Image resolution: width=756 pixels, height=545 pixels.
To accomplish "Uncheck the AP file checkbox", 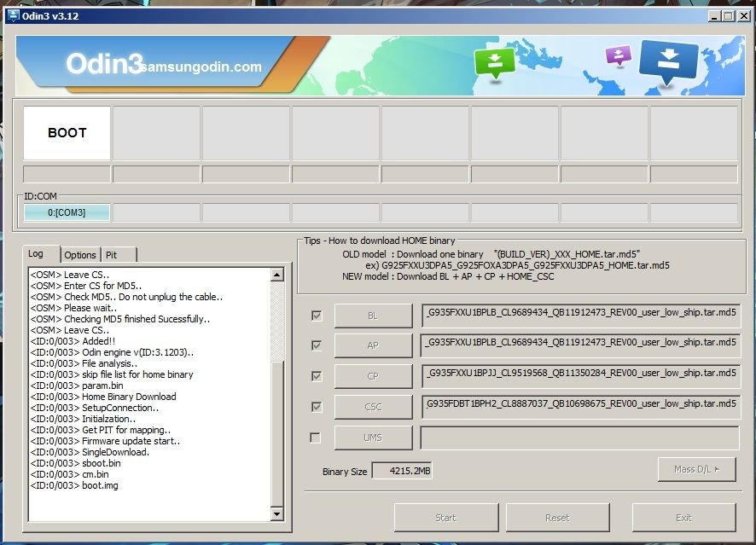I will point(317,345).
